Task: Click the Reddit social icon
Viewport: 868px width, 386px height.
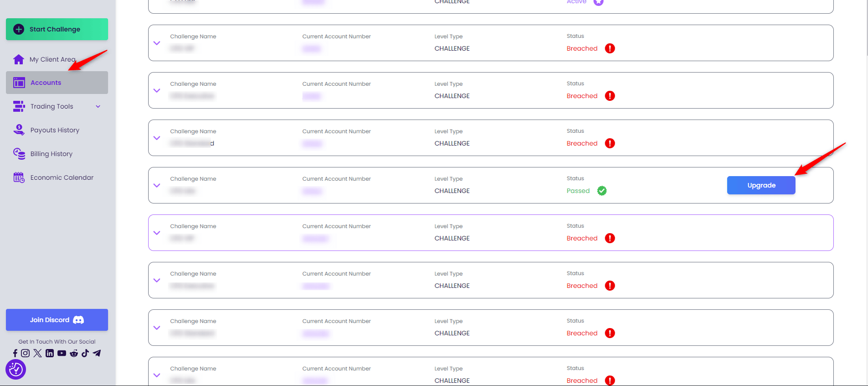Action: (74, 353)
